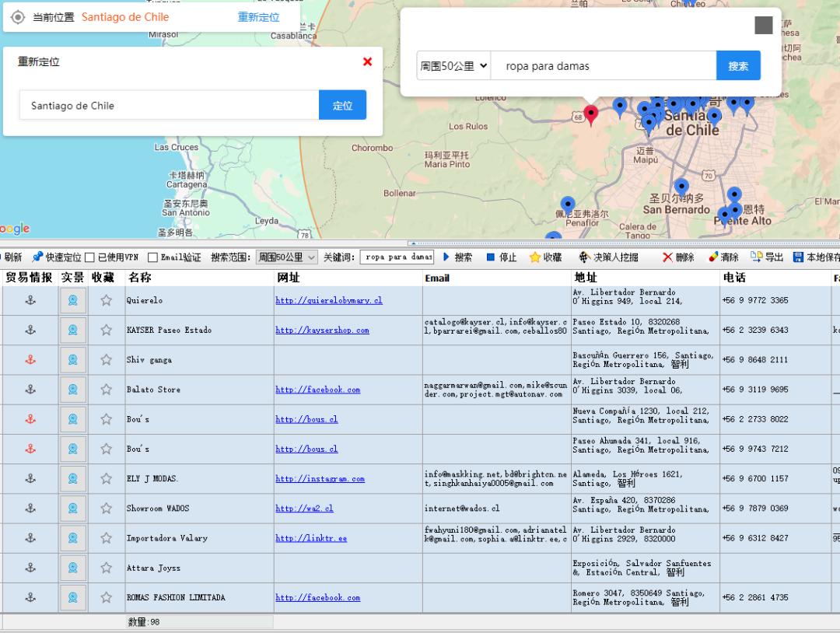Click the current position target icon
Image resolution: width=840 pixels, height=633 pixels.
point(18,17)
